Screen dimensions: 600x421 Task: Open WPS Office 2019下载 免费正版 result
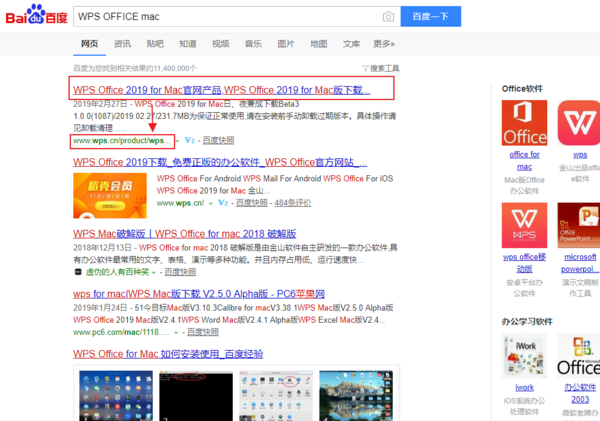[x=220, y=162]
